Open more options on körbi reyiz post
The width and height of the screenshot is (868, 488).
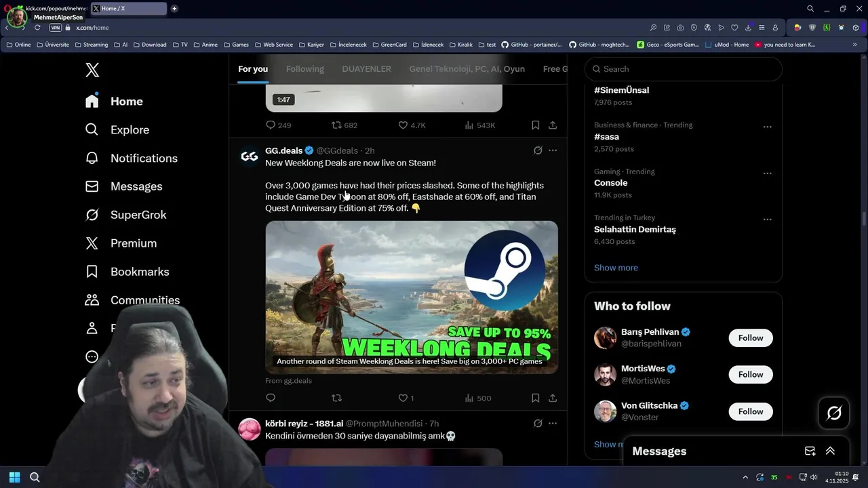pyautogui.click(x=553, y=423)
